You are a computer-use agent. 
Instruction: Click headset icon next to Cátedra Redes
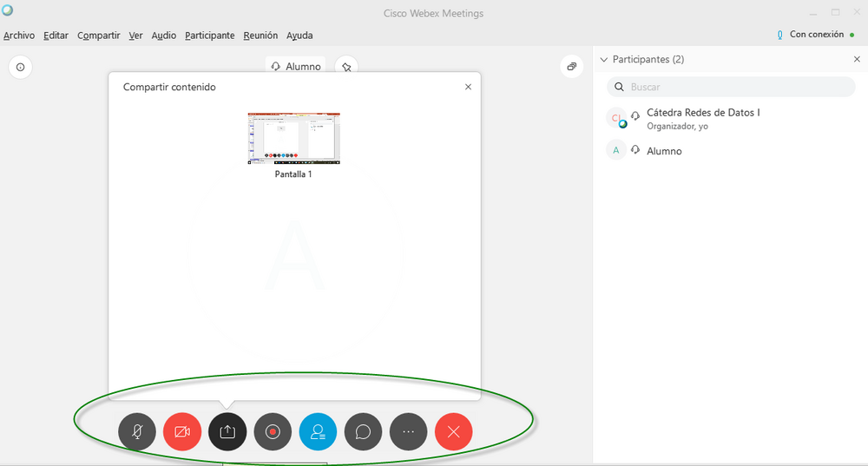tap(635, 115)
